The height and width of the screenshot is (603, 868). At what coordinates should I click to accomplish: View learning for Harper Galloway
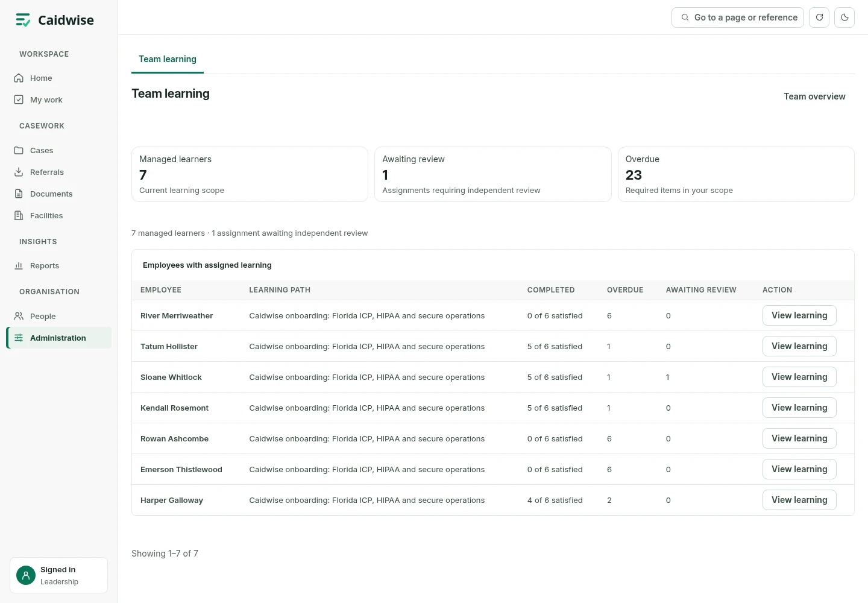[799, 500]
